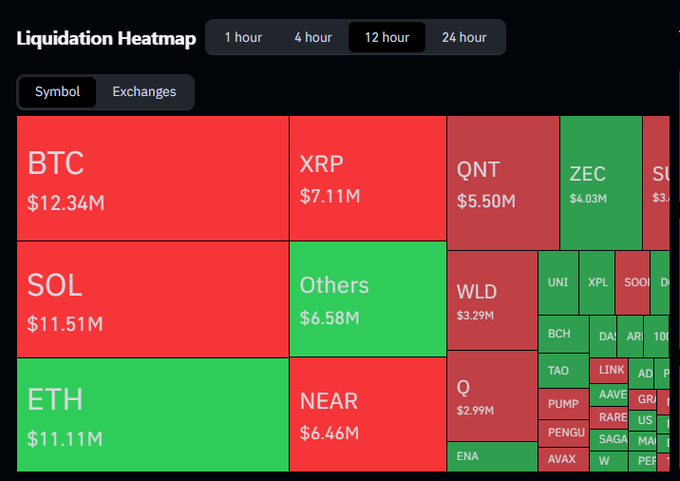Open the red SOON tile

tap(632, 283)
